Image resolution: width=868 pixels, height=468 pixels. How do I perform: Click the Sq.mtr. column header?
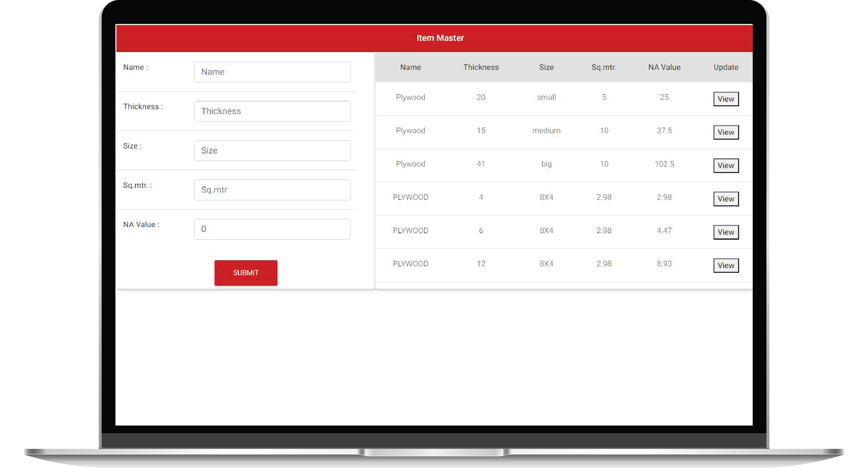pos(603,67)
